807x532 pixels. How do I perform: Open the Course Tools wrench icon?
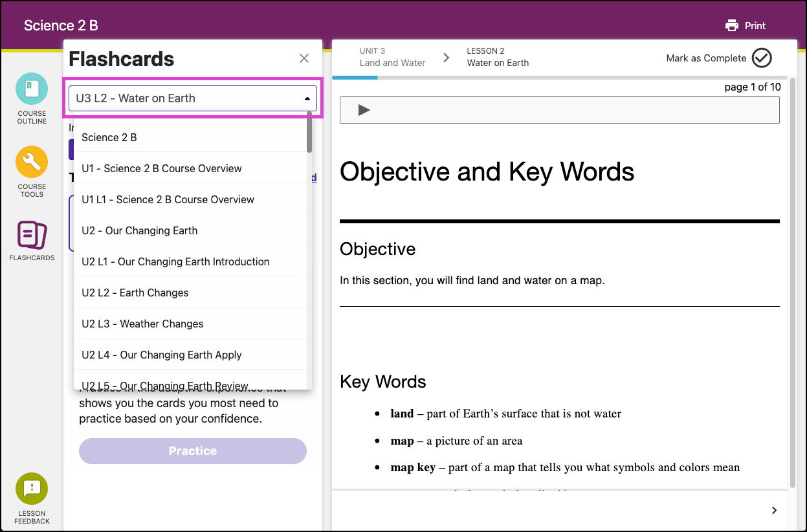click(32, 162)
